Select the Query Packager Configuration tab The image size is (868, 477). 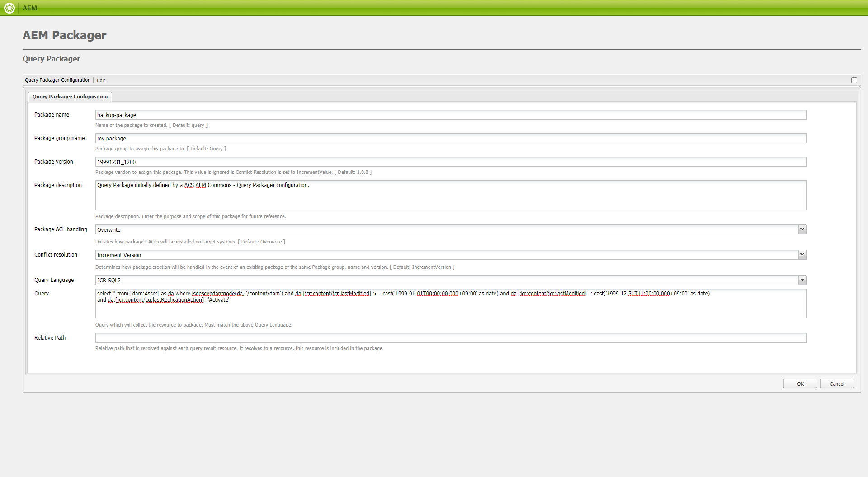coord(70,97)
